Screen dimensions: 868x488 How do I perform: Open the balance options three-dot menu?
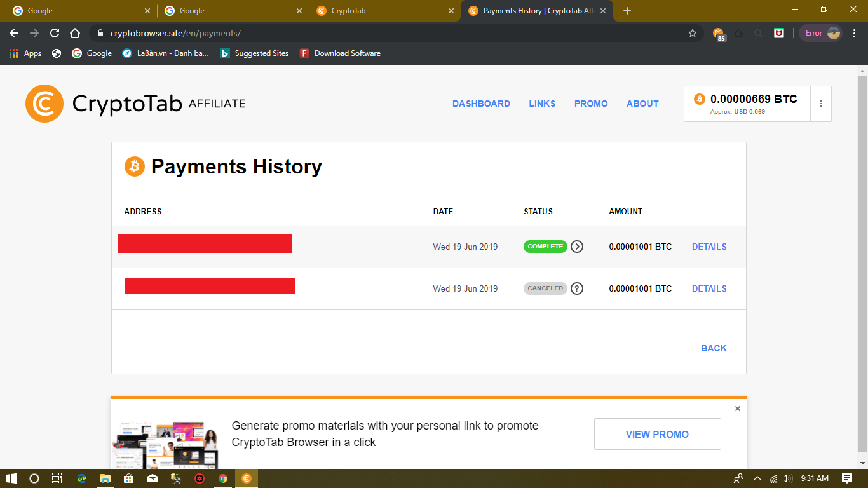821,104
